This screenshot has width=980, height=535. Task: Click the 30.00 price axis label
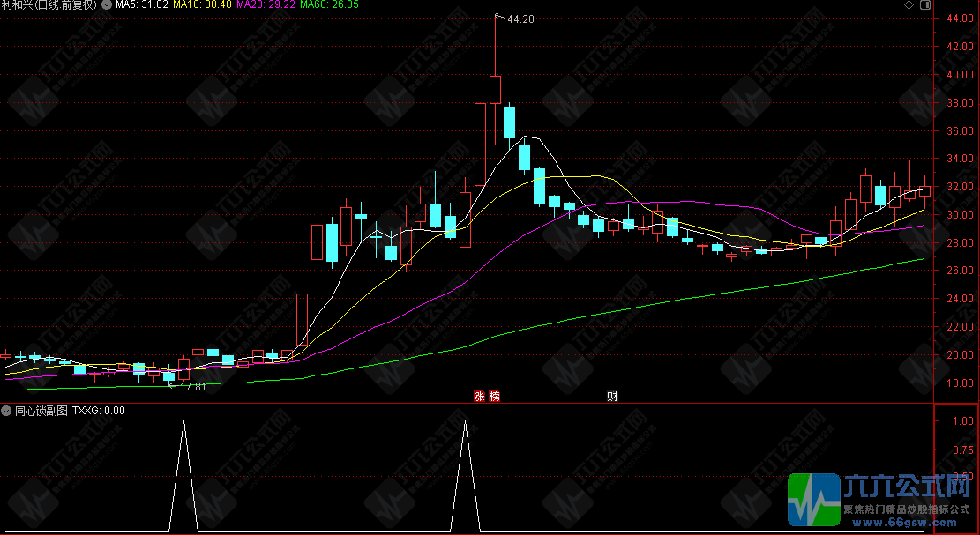tap(961, 215)
